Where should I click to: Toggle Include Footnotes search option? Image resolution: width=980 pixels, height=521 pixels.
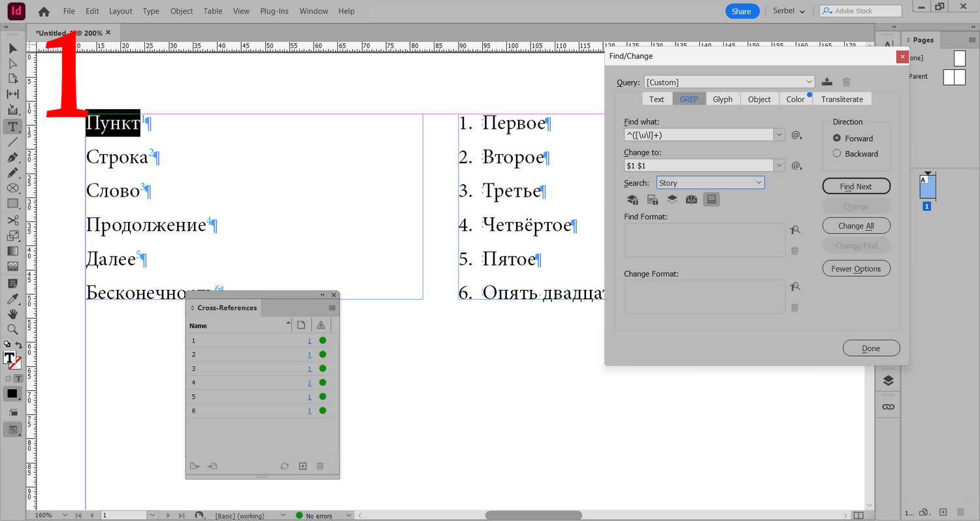coord(711,200)
